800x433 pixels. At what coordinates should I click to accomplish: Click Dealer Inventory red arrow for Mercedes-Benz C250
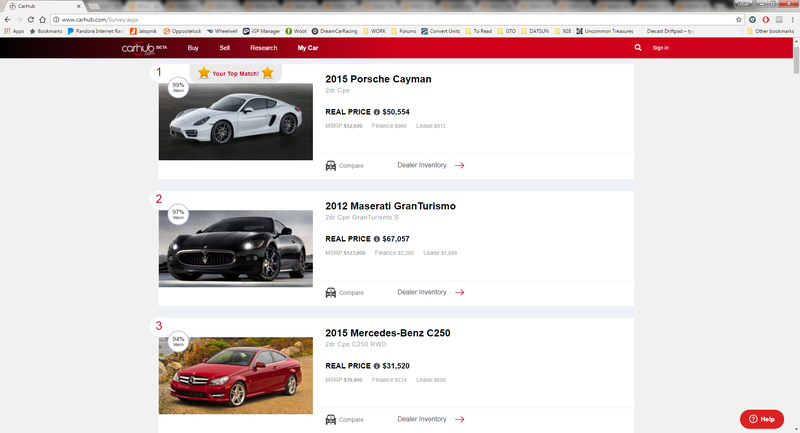pos(460,419)
